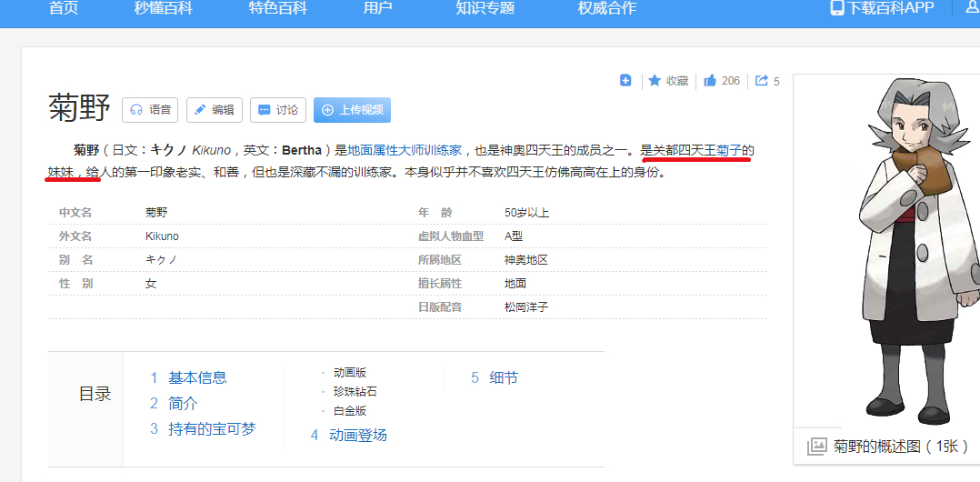This screenshot has height=482, width=980.
Task: Jump to the 珍珠钻石 subsection
Action: (355, 392)
